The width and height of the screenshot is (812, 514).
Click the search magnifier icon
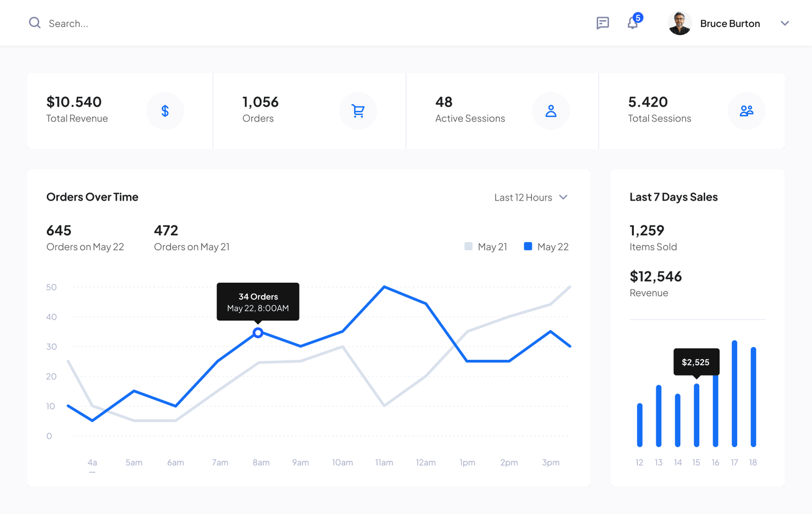coord(35,23)
